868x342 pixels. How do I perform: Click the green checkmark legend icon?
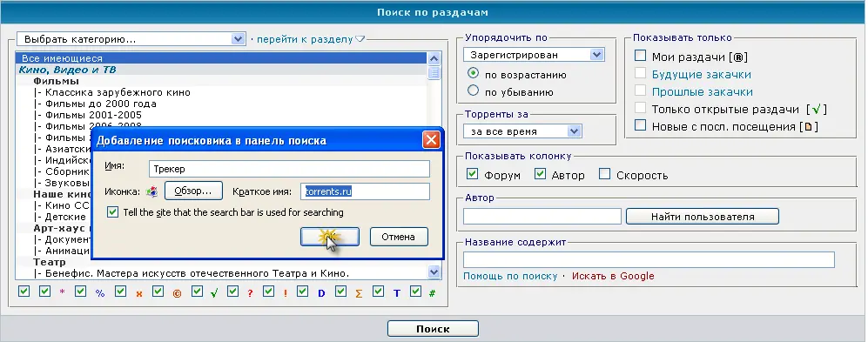pyautogui.click(x=213, y=294)
